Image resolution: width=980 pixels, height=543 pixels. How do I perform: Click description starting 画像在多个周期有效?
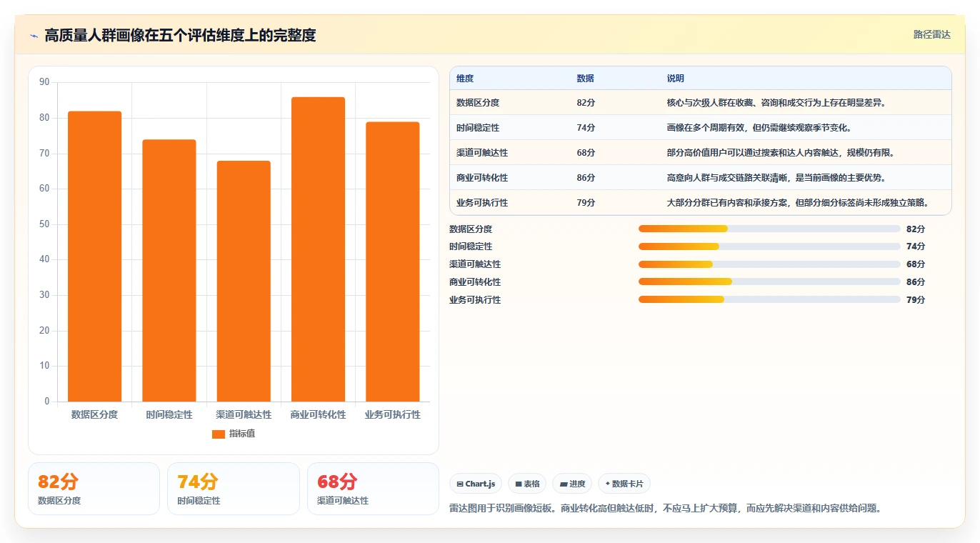click(x=759, y=128)
